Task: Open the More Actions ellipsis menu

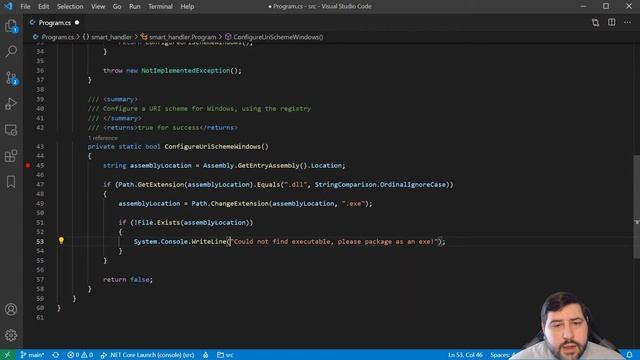Action: point(627,22)
